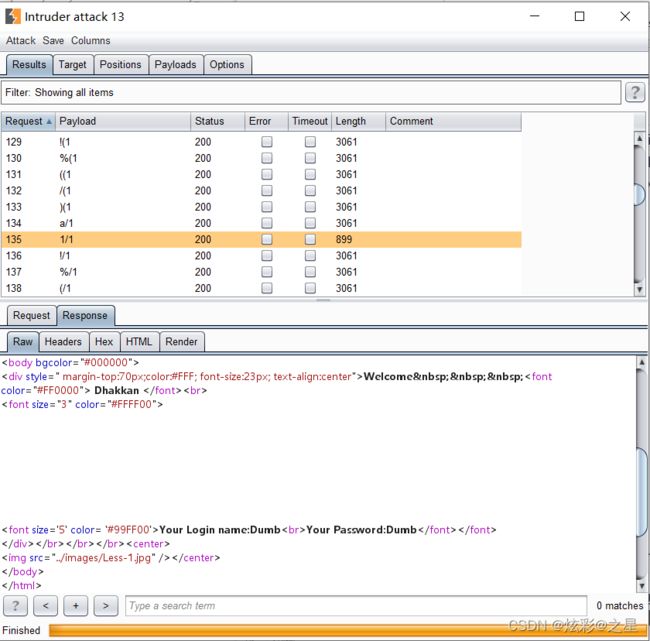Click the length value 899
This screenshot has width=650, height=641.
pyautogui.click(x=344, y=239)
